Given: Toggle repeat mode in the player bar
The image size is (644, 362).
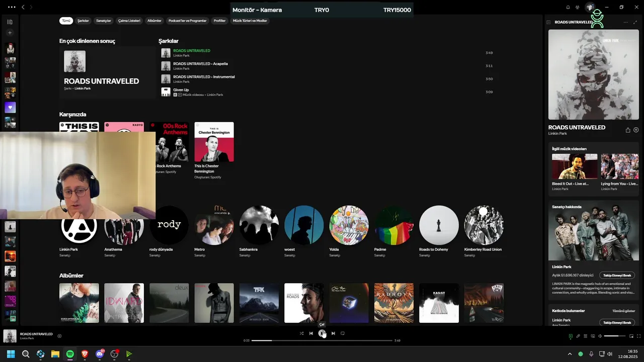Looking at the screenshot, I should (x=343, y=333).
